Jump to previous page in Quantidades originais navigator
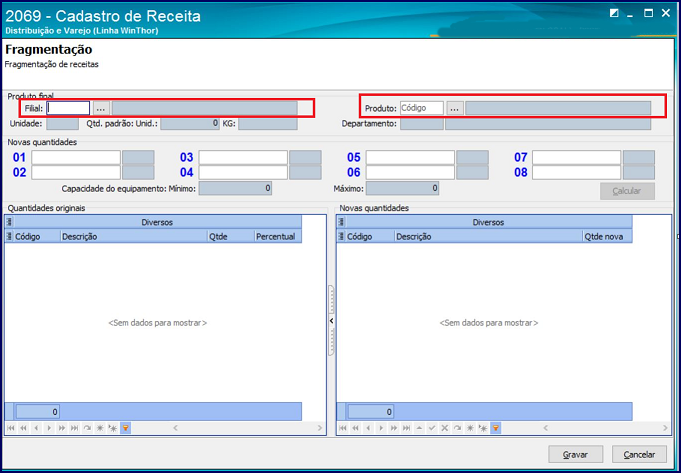This screenshot has width=681, height=473. (x=23, y=428)
